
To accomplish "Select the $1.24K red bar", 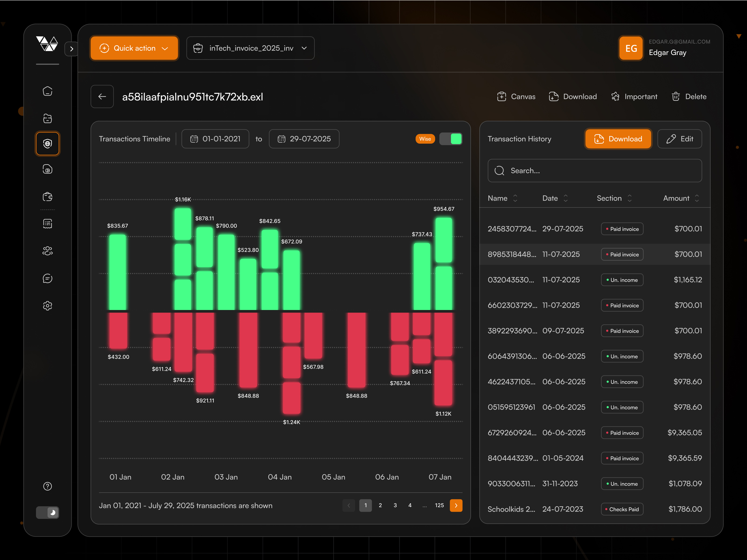I will [291, 363].
